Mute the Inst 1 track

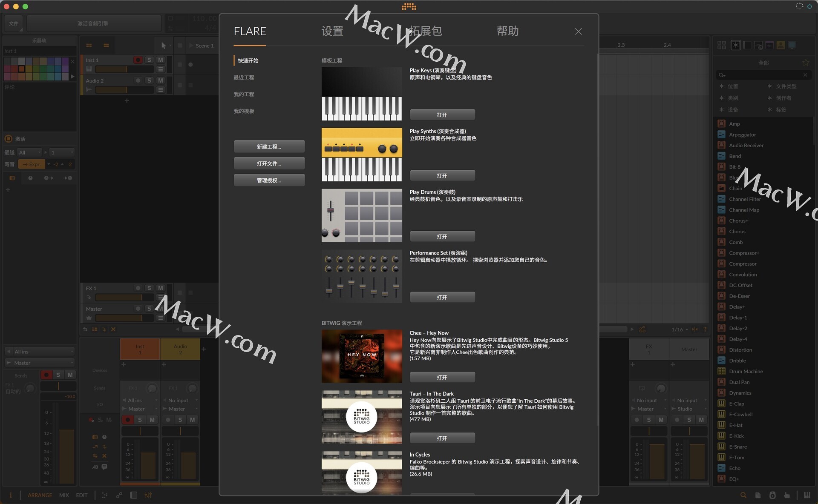[161, 60]
